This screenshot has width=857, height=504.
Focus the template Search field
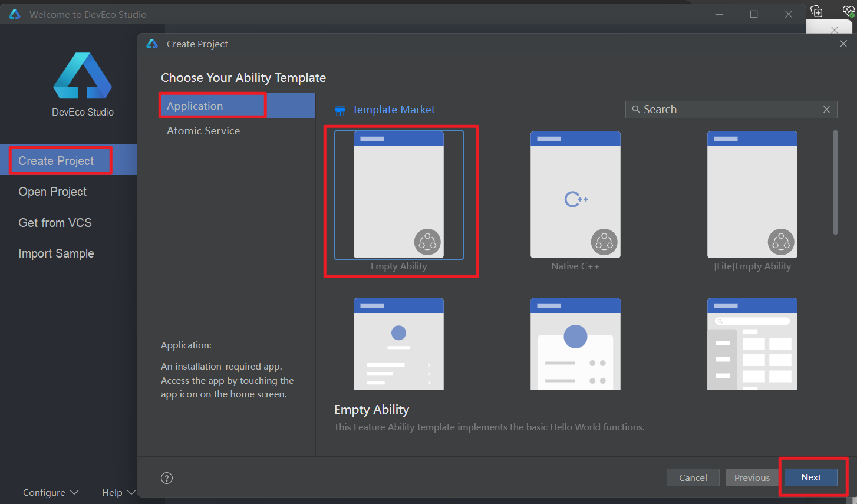click(x=731, y=110)
